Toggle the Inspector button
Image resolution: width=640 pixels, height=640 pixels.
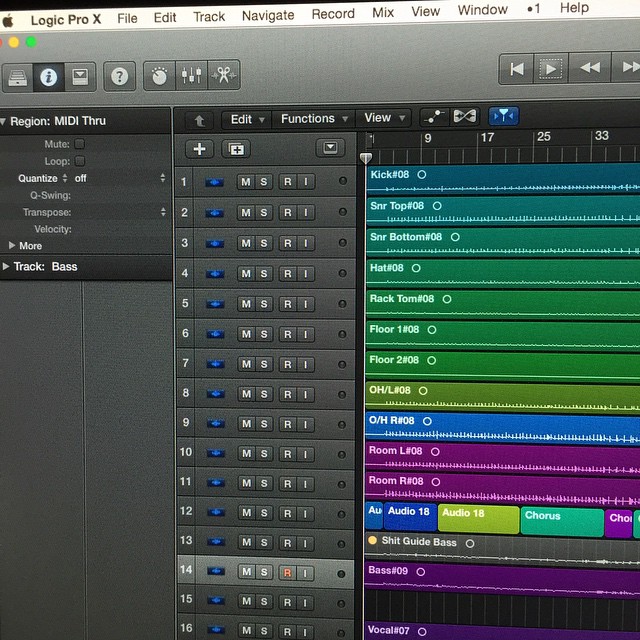48,76
